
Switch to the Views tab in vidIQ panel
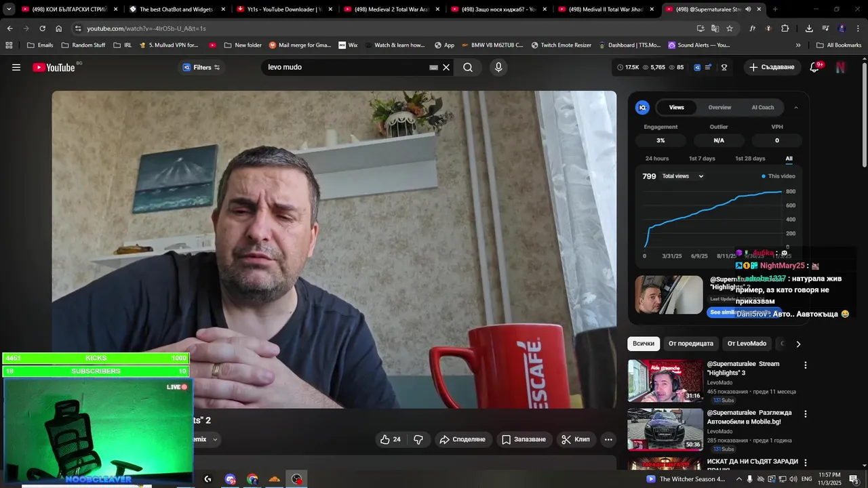tap(677, 107)
